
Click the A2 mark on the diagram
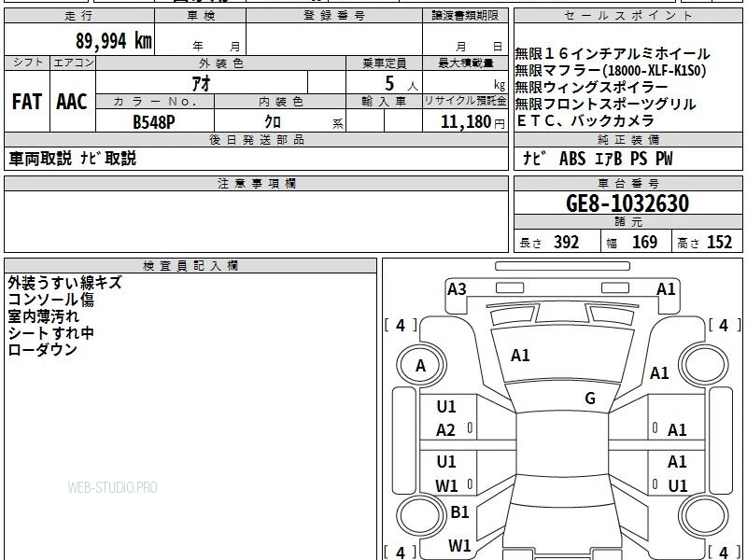[x=445, y=430]
